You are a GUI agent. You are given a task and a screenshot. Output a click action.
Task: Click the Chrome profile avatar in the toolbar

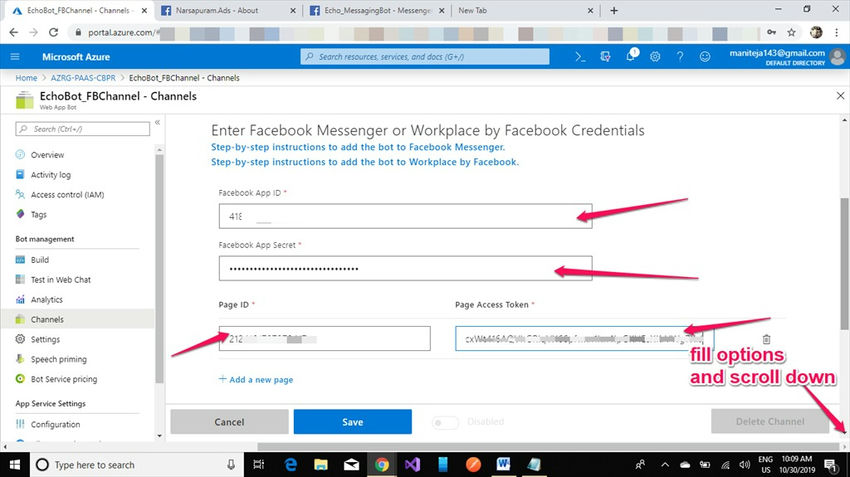tap(816, 33)
